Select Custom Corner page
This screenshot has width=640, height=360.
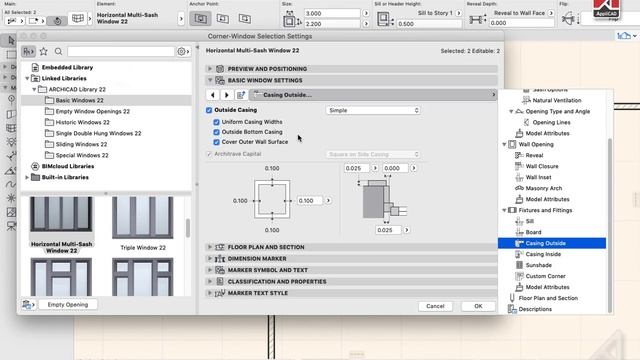[545, 276]
